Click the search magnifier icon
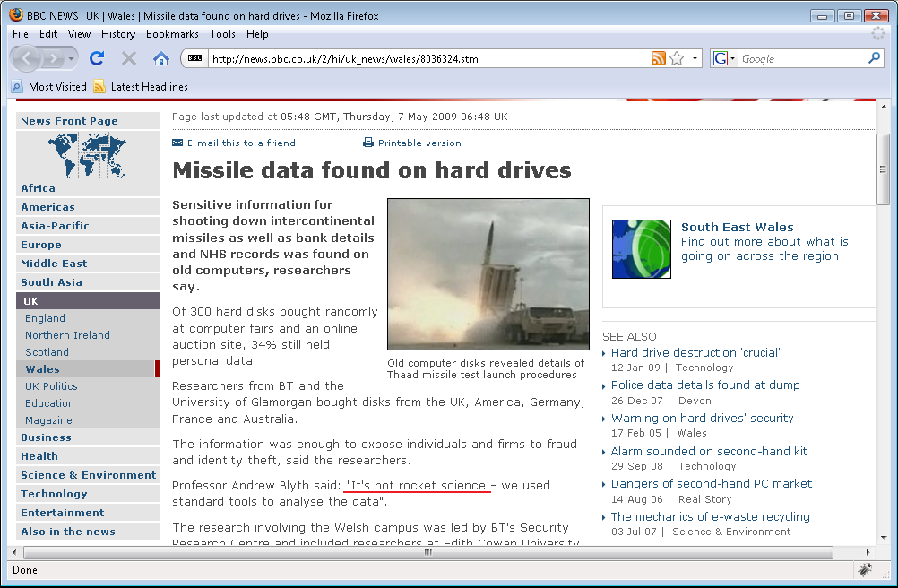Viewport: 898px width, 588px height. [x=875, y=58]
